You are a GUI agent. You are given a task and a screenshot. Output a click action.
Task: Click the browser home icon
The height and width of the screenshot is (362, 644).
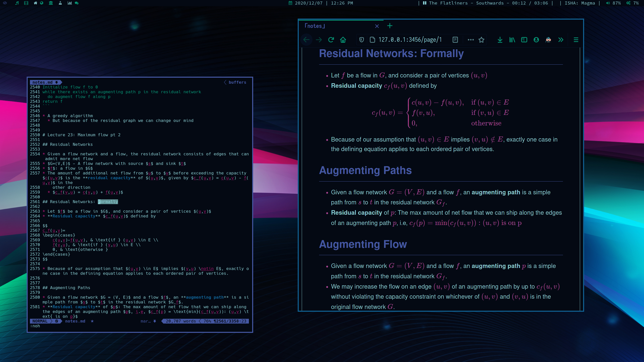pos(343,40)
